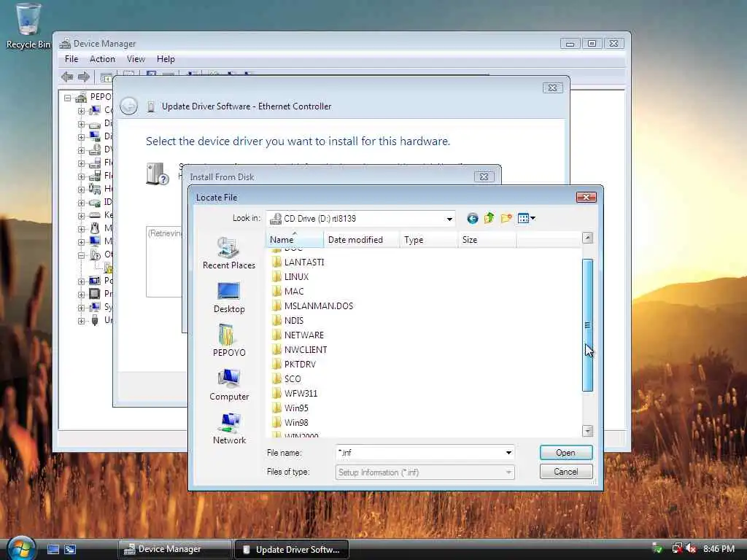
Task: Select Desktop in the places bar
Action: pos(228,297)
